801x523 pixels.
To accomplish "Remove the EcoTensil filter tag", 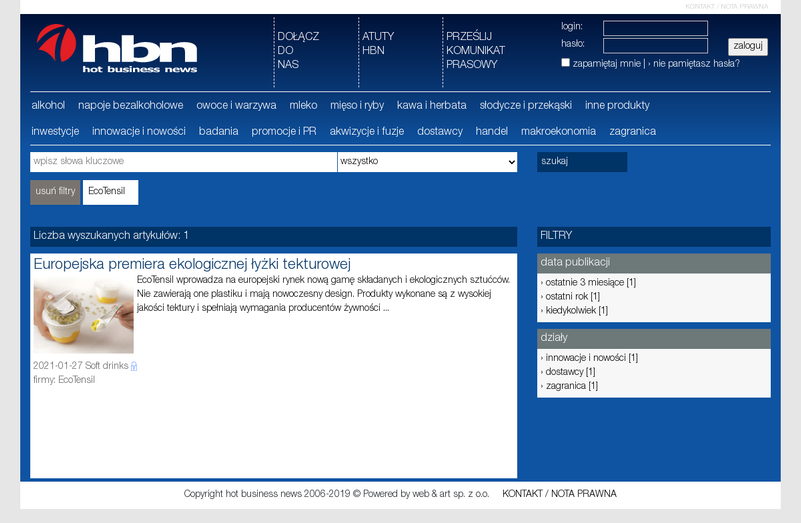I will (110, 192).
